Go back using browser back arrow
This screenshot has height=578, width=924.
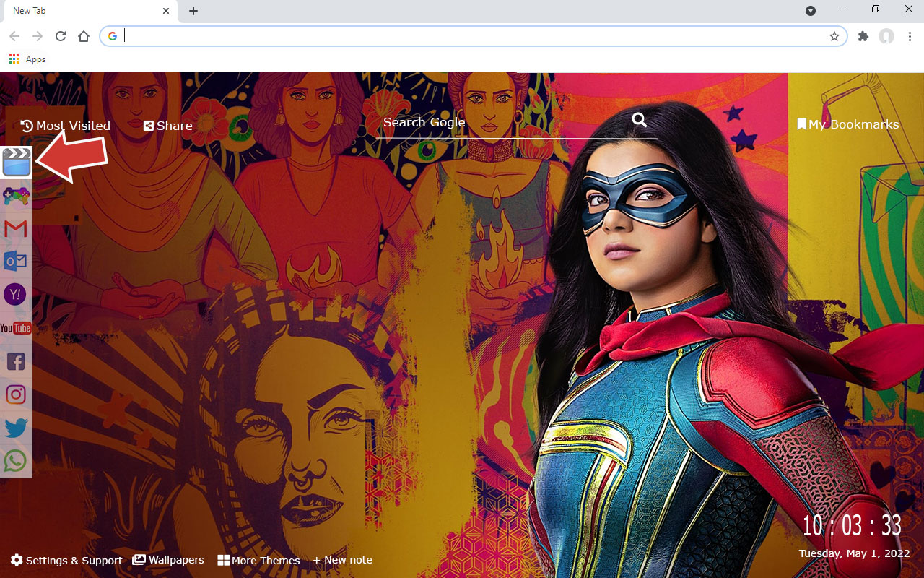(14, 36)
